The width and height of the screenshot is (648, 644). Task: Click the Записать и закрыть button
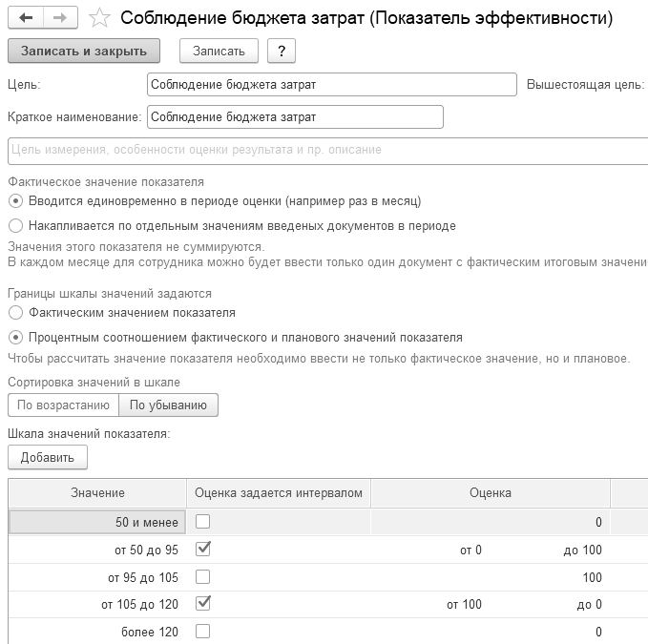pos(84,51)
